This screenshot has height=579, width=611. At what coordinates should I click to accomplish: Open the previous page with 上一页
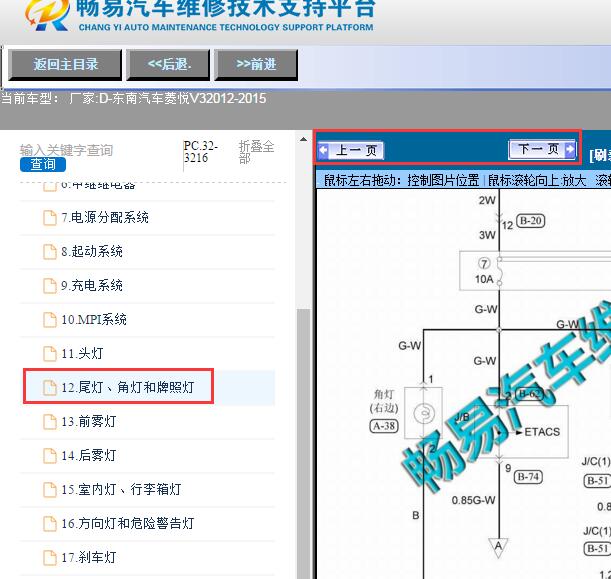pyautogui.click(x=351, y=150)
